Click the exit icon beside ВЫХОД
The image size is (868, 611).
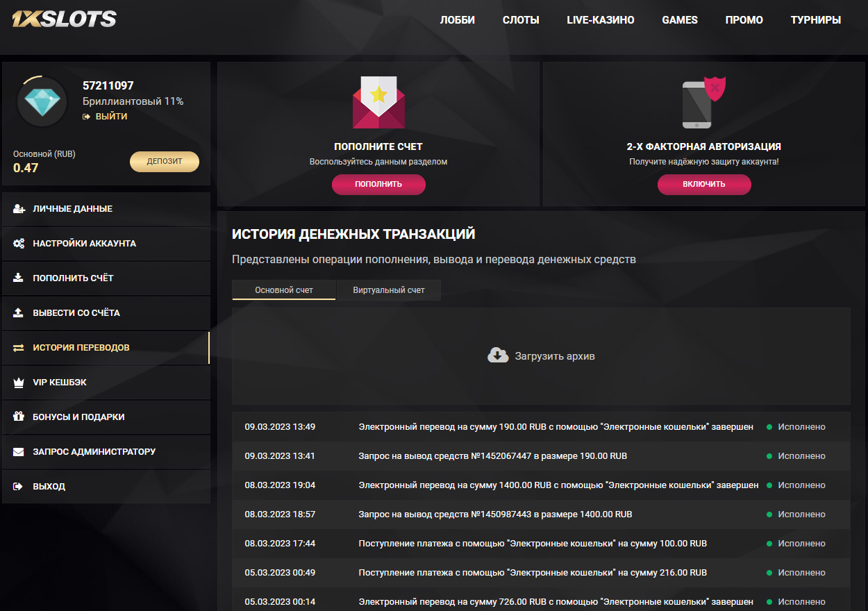pos(19,487)
